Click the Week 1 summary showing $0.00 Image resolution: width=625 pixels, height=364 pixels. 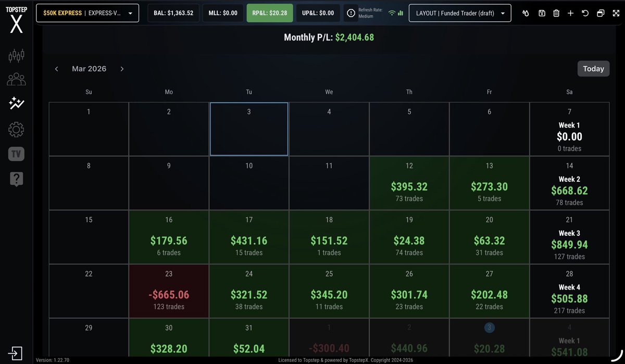tap(569, 129)
